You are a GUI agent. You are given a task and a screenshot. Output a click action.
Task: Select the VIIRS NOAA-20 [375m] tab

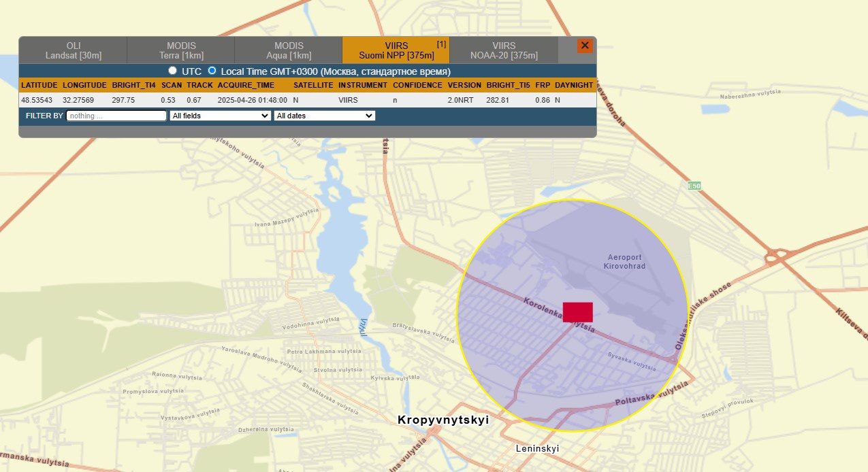[504, 50]
